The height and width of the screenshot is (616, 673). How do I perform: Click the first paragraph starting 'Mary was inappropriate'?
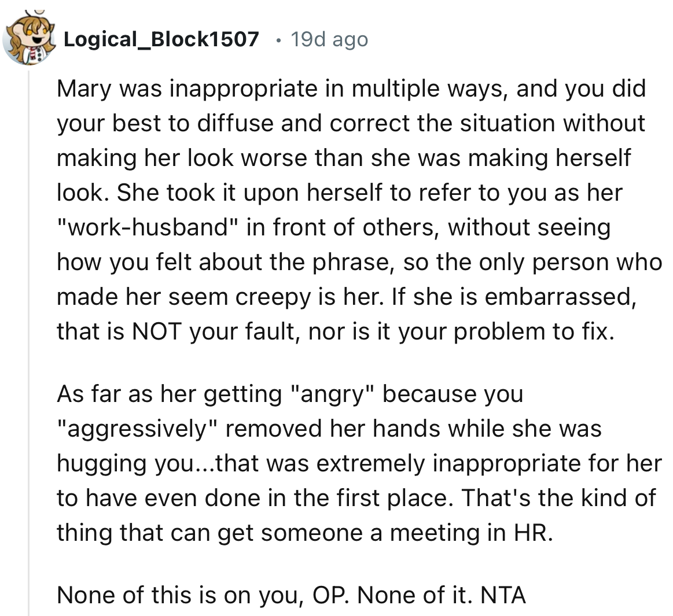coord(347,209)
